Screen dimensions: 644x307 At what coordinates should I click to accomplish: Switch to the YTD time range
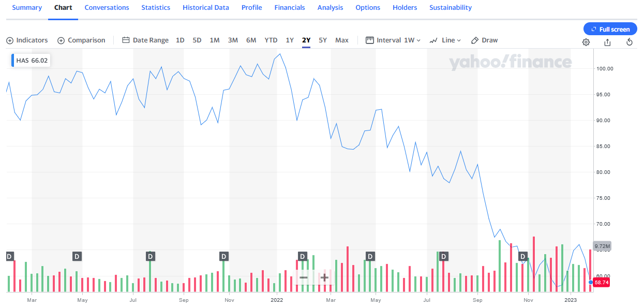click(271, 40)
